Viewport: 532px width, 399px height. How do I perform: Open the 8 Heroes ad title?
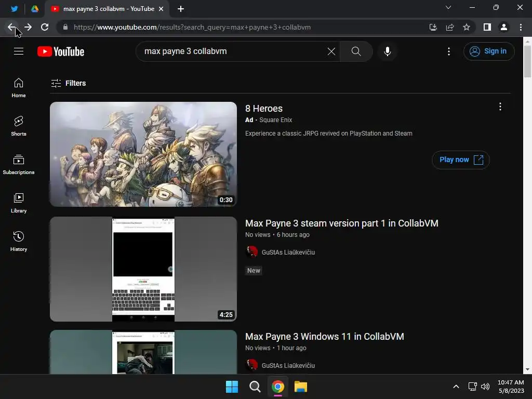(x=263, y=109)
